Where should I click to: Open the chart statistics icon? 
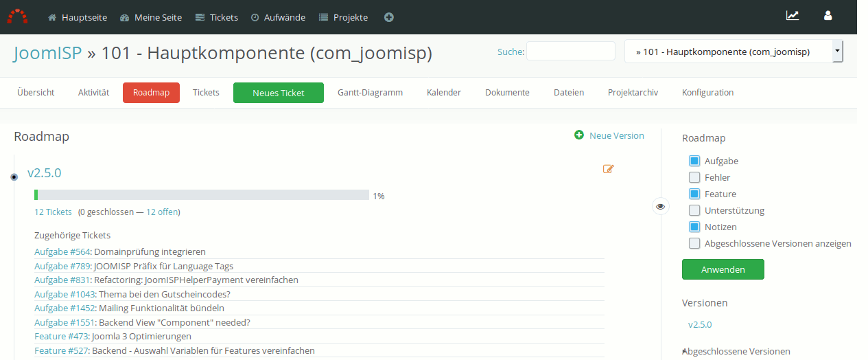[x=793, y=15]
